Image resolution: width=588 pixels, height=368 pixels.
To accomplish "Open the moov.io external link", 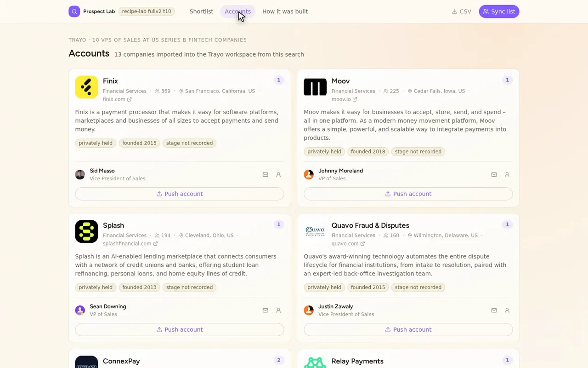I will [x=344, y=99].
